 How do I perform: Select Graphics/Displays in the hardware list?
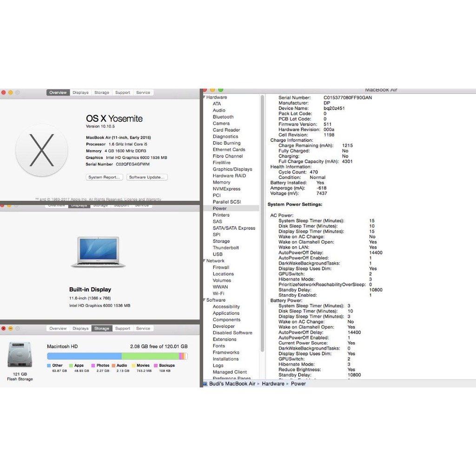click(x=232, y=169)
